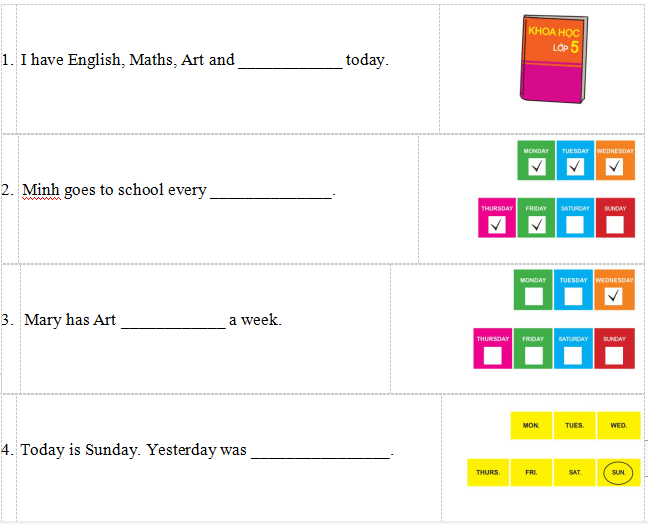Tick the Sunday checkbox in question 3
The image size is (648, 524).
click(x=614, y=354)
